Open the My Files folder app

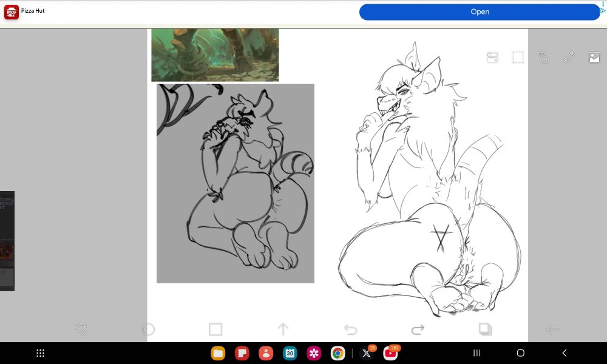pos(218,353)
